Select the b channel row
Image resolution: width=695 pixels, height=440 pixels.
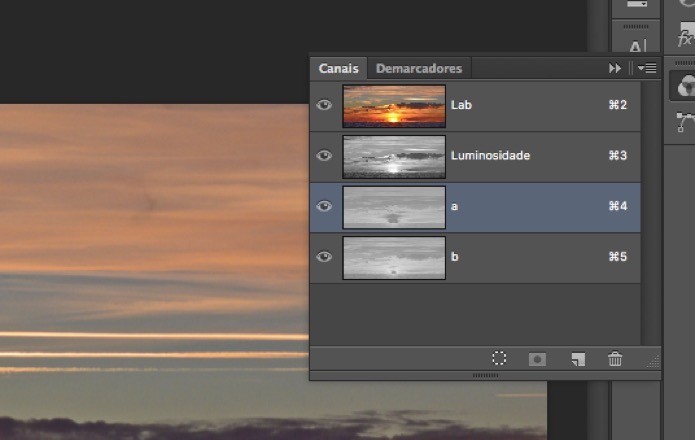(x=475, y=257)
